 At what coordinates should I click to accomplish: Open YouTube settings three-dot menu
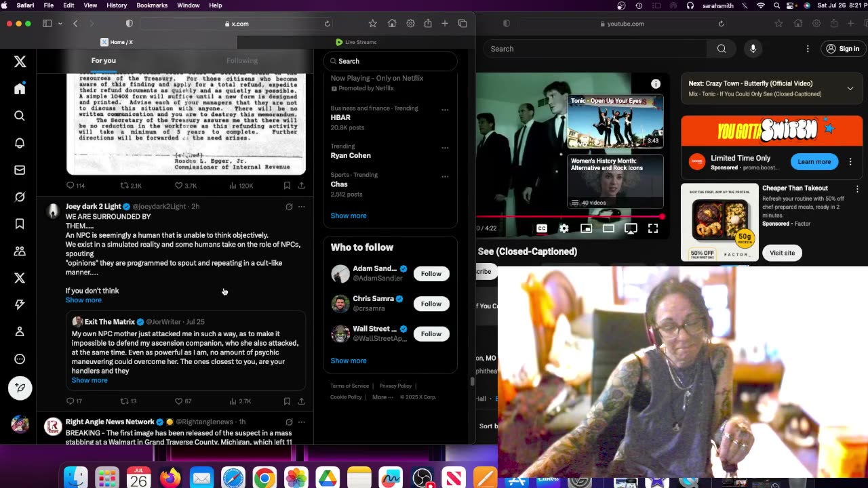click(808, 49)
